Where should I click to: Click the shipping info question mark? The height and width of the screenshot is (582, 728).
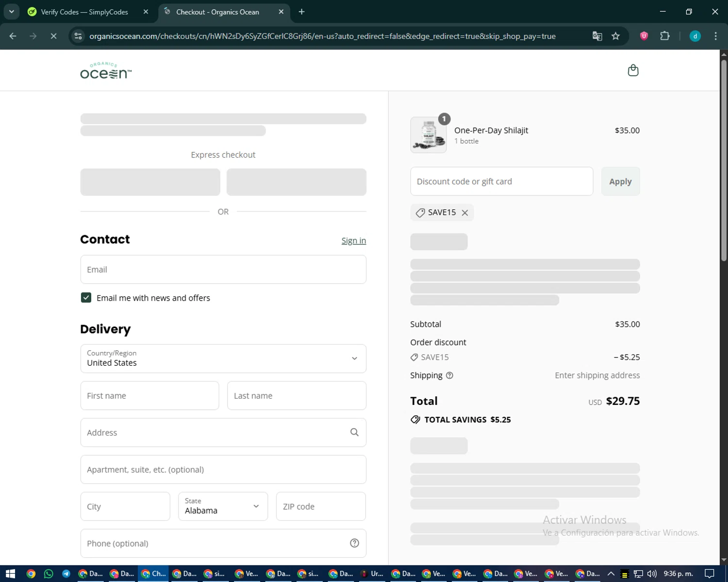tap(449, 375)
